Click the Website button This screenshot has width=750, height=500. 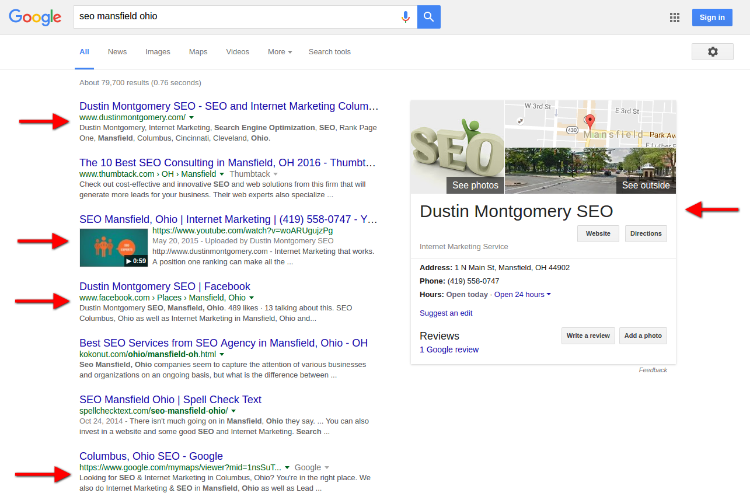[598, 233]
